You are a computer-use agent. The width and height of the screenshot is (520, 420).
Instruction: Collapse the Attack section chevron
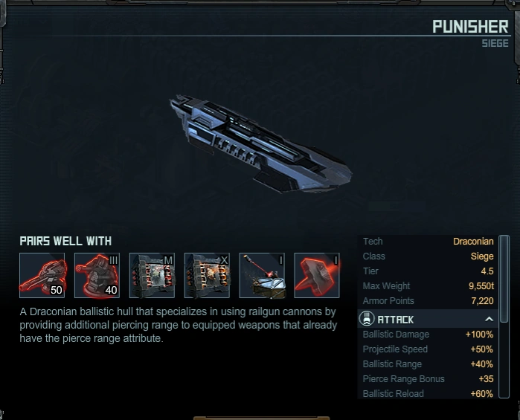[489, 319]
